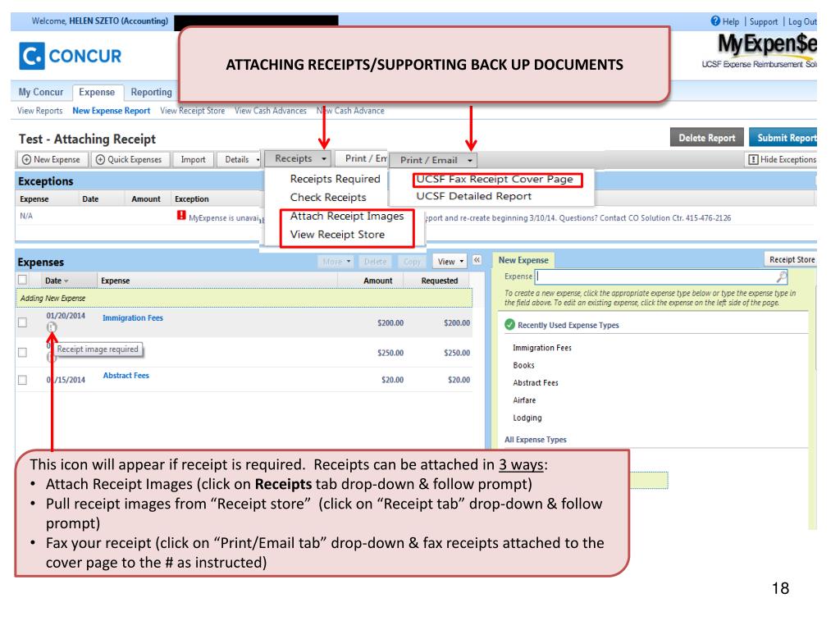
Task: Click the Concur logo icon
Action: click(32, 56)
